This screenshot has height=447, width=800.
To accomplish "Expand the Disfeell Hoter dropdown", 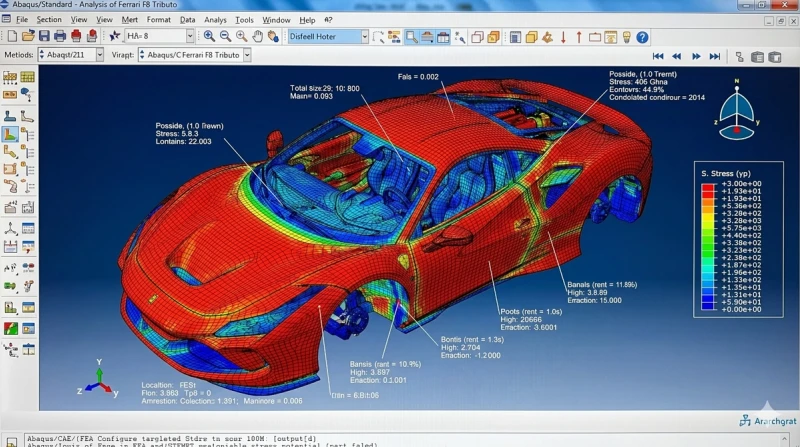I will [x=364, y=36].
